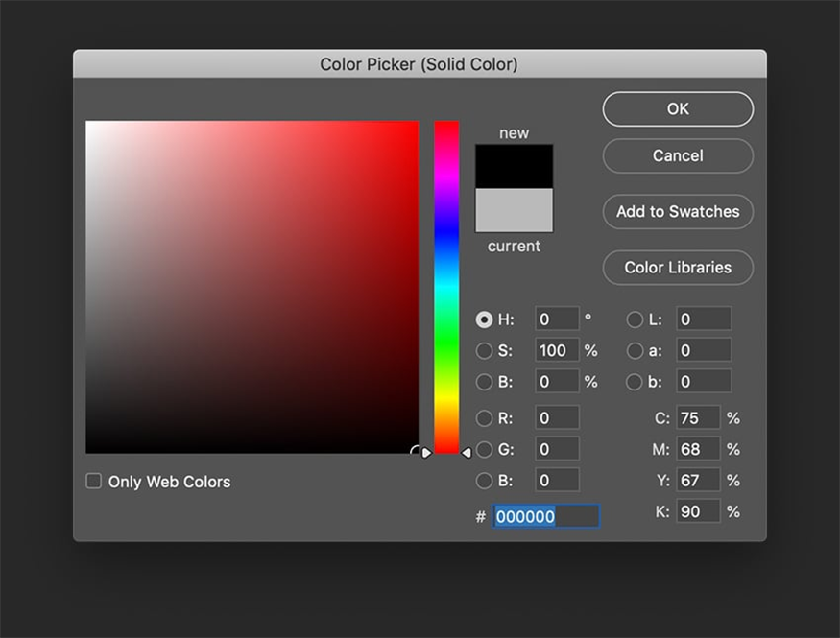The image size is (840, 638).
Task: Pick a color in the red gradient field
Action: [x=252, y=287]
